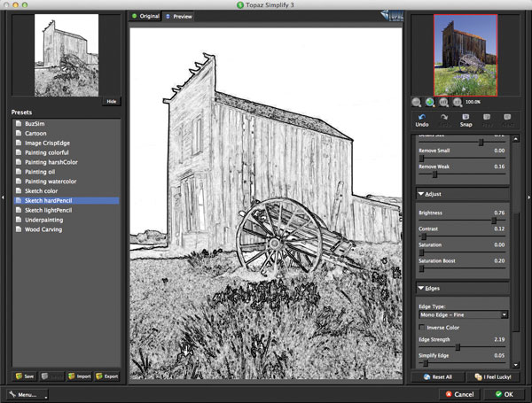Viewport: 532px width, 403px height.
Task: Select the Painting colorful preset
Action: coord(66,152)
